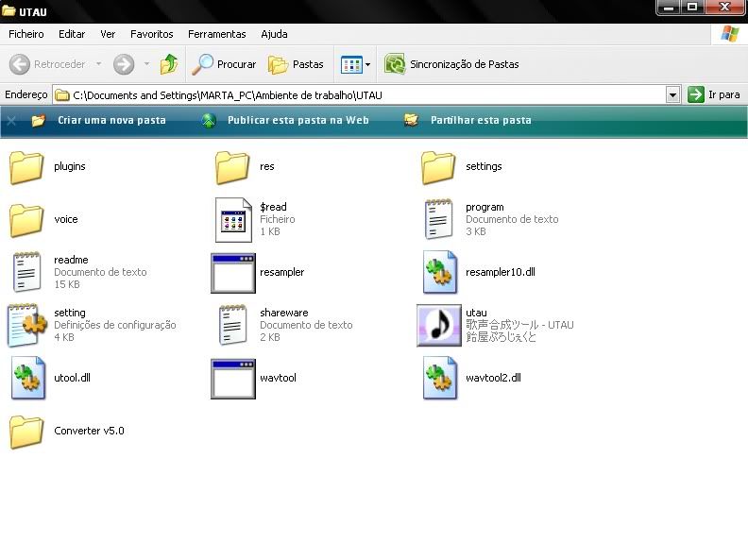Screen dimensions: 748x560
Task: Click the Forward arrow button
Action: coord(124,64)
